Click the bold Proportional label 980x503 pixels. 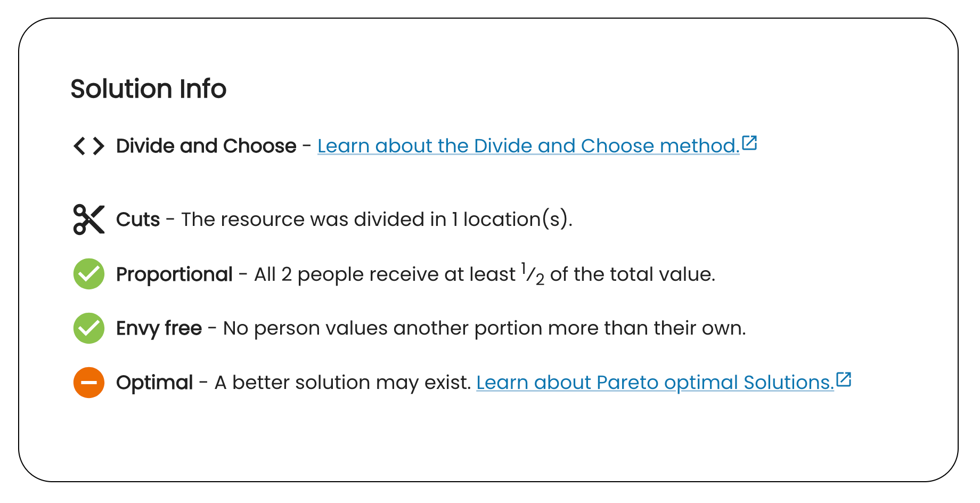pos(174,274)
